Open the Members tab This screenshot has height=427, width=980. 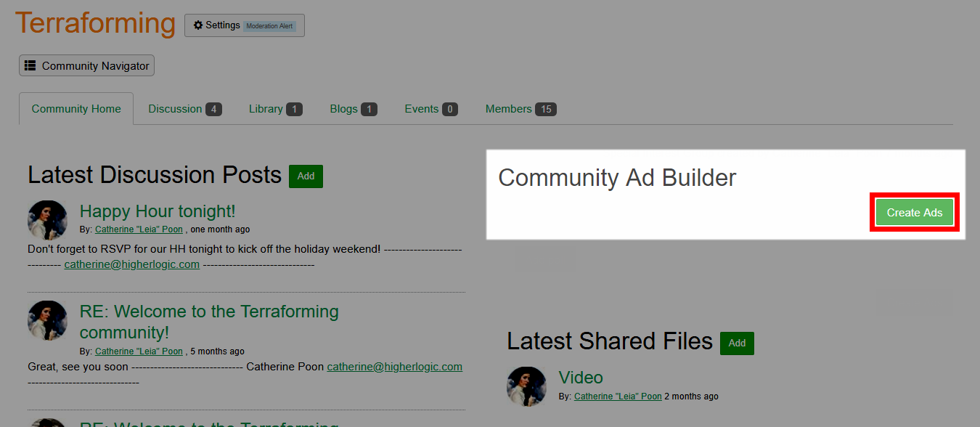click(520, 109)
